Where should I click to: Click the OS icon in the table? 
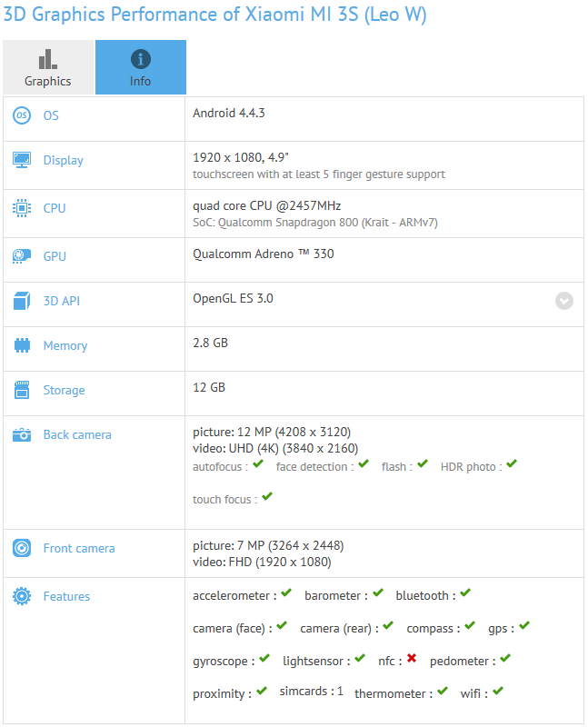click(22, 116)
